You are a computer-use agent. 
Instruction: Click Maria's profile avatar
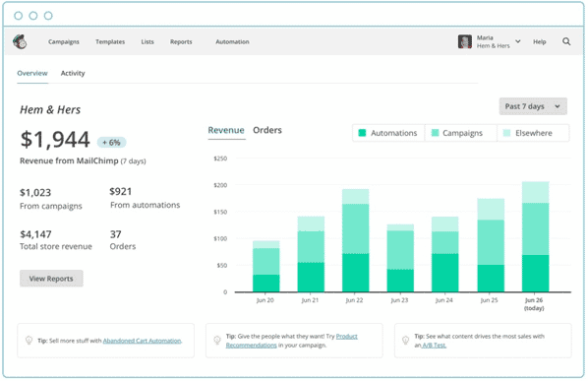[x=465, y=41]
